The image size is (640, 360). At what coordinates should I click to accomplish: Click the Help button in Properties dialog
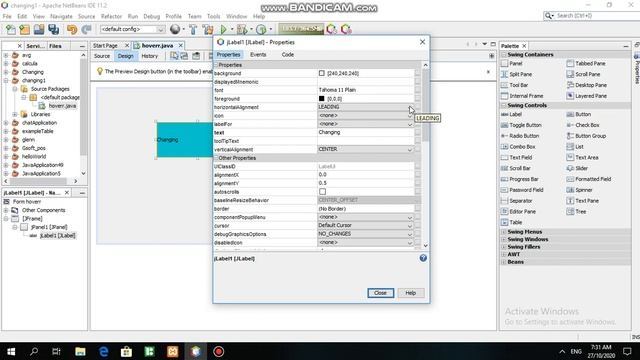[x=410, y=293]
